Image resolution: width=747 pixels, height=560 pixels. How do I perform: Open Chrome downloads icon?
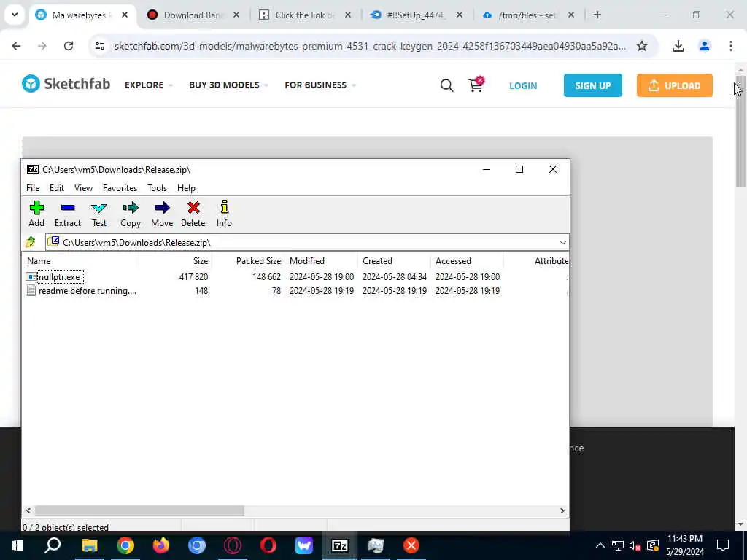pyautogui.click(x=678, y=46)
